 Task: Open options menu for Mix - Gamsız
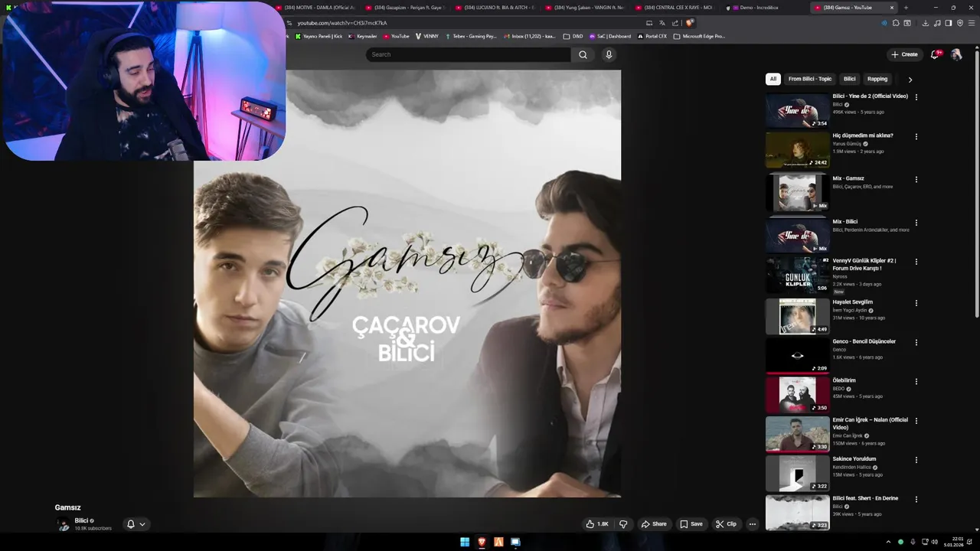point(916,179)
